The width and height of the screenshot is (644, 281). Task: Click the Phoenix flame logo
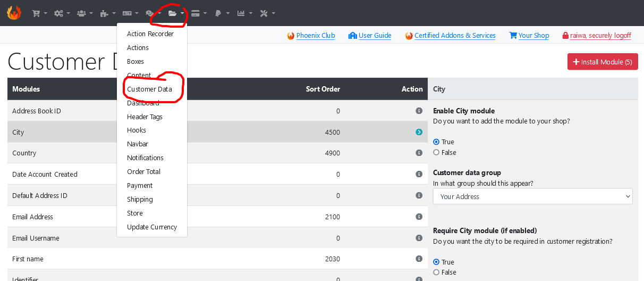[x=14, y=13]
